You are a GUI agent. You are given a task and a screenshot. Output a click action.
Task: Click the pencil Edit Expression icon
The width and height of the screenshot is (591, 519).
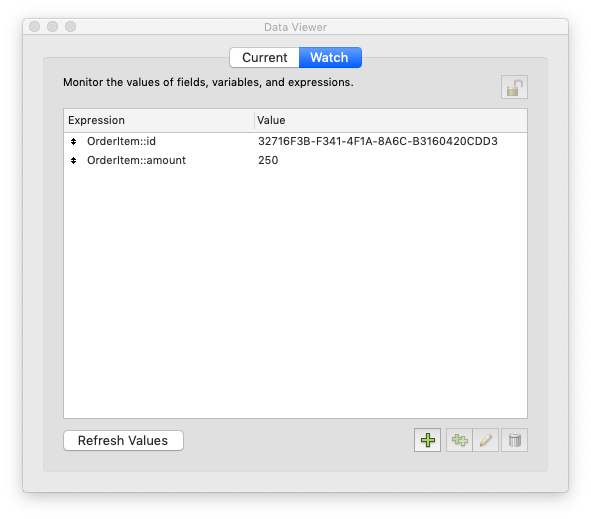(486, 440)
